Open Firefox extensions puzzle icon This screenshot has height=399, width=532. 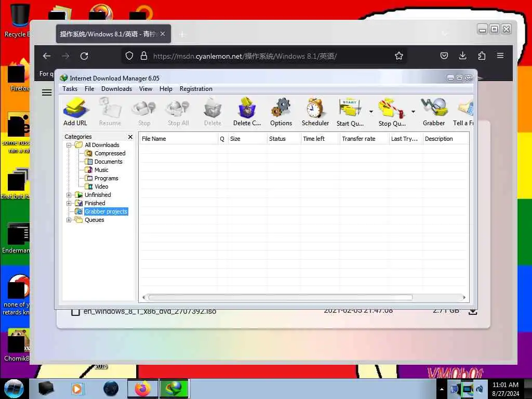click(482, 56)
